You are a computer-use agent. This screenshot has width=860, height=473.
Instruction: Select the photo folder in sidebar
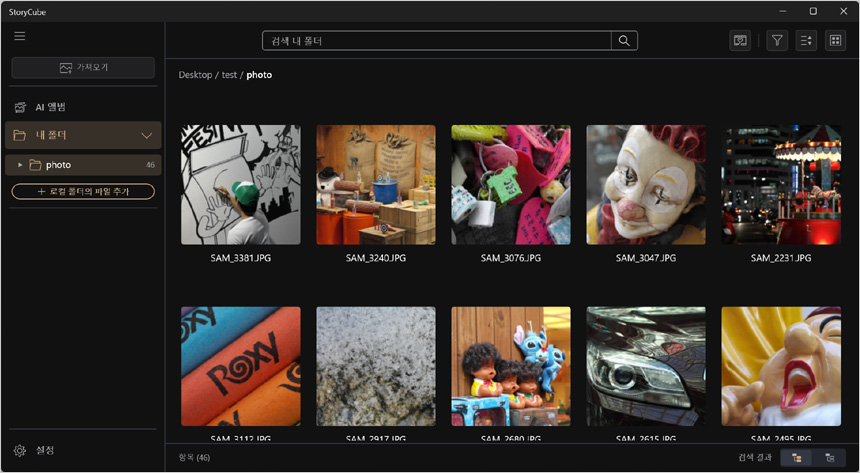coord(58,165)
